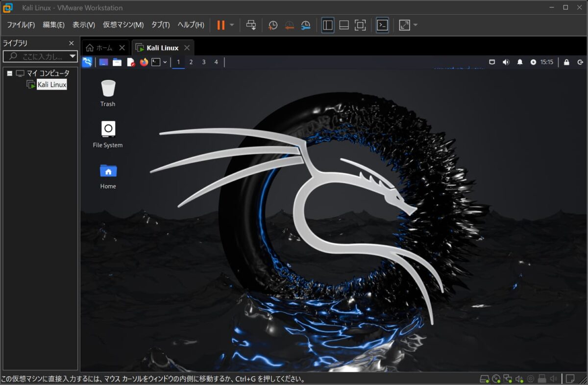Toggle the tab thumbnail bar
This screenshot has height=385, width=588.
pyautogui.click(x=344, y=25)
